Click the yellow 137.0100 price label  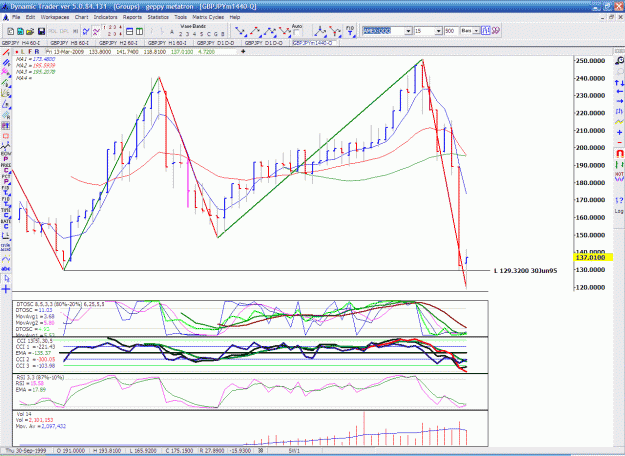point(592,257)
